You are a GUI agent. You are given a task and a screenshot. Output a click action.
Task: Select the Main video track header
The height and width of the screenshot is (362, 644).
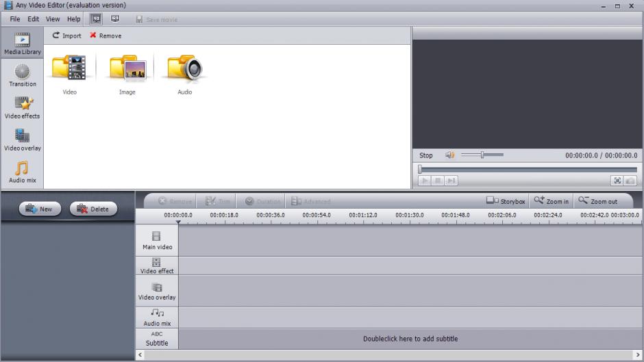click(157, 240)
